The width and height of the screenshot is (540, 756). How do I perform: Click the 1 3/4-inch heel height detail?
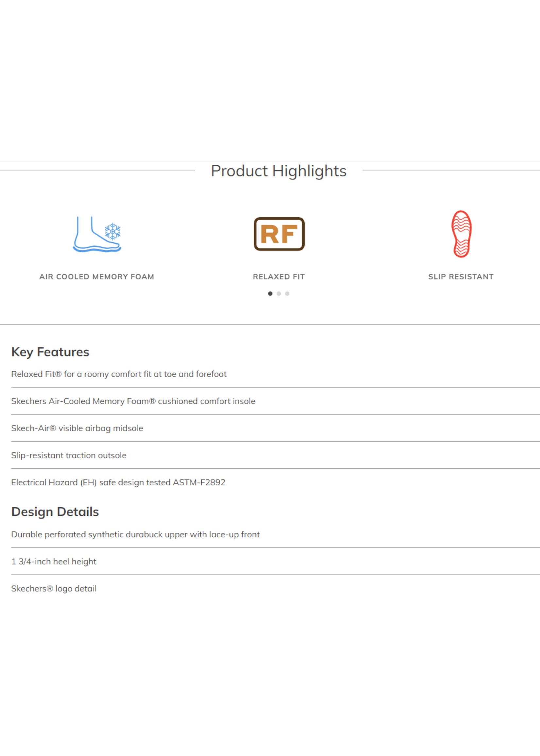pyautogui.click(x=275, y=562)
